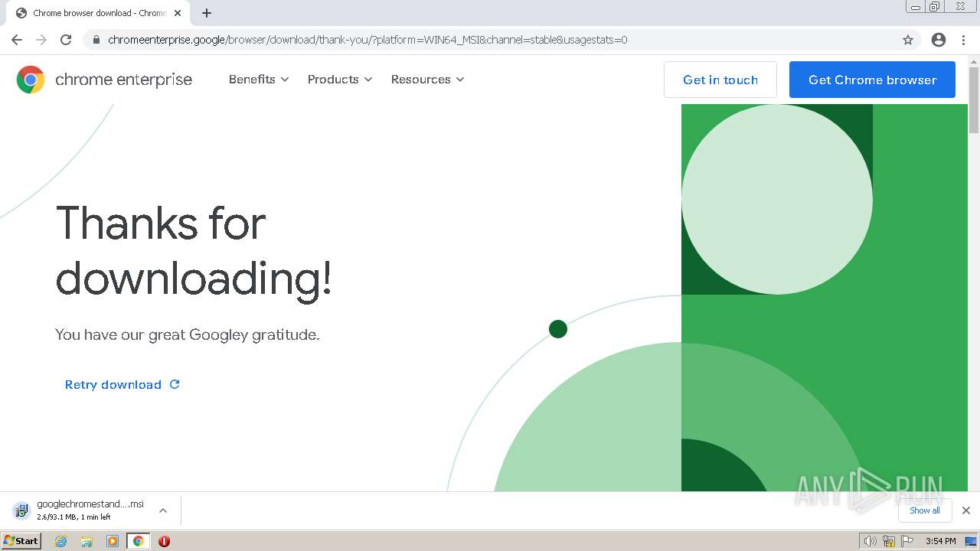Image resolution: width=980 pixels, height=551 pixels.
Task: Click the volume speaker tray icon
Action: (x=870, y=541)
